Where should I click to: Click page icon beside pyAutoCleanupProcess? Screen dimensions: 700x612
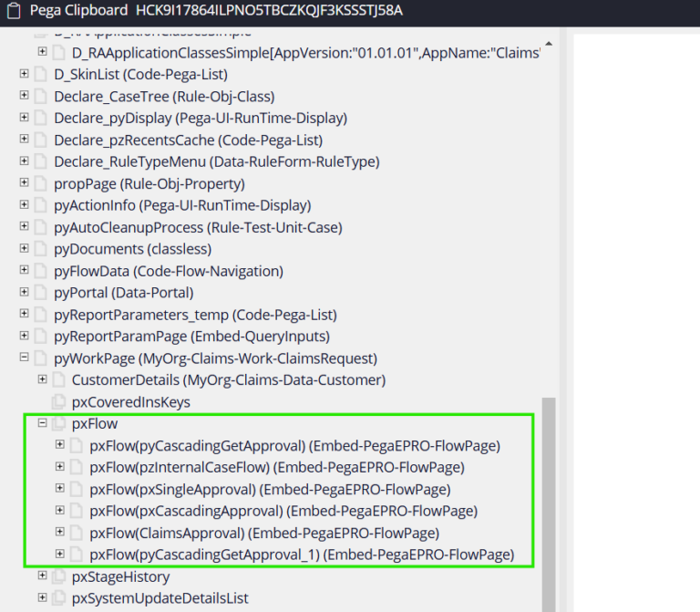pyautogui.click(x=41, y=227)
